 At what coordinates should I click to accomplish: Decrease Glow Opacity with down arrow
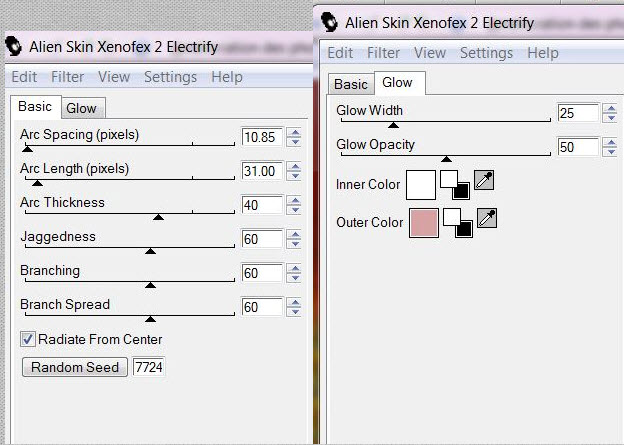click(x=610, y=152)
